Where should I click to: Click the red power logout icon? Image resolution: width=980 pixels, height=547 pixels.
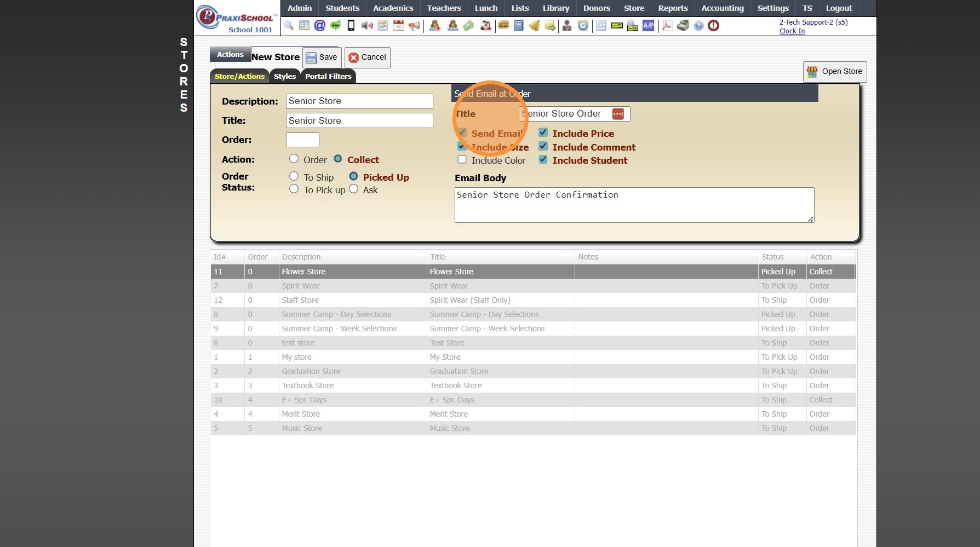713,26
